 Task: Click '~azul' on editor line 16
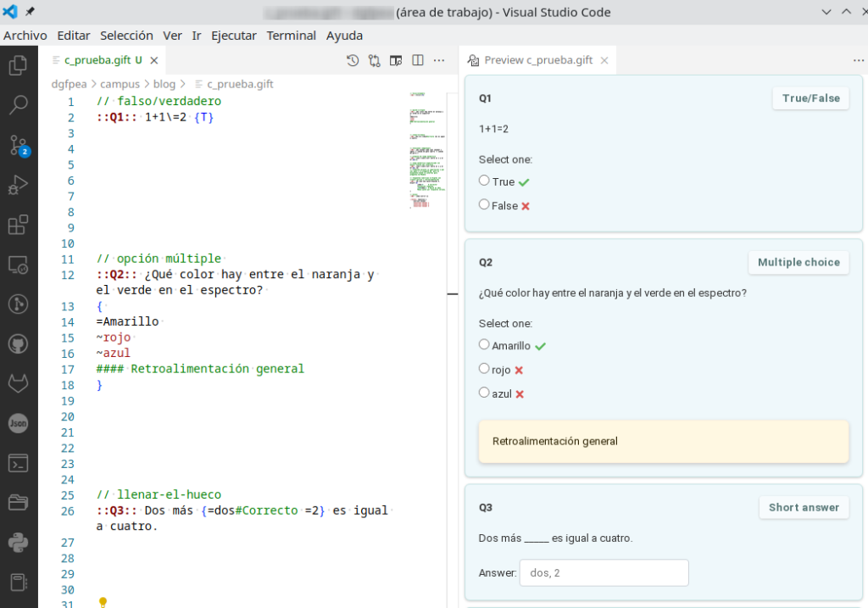coord(114,353)
